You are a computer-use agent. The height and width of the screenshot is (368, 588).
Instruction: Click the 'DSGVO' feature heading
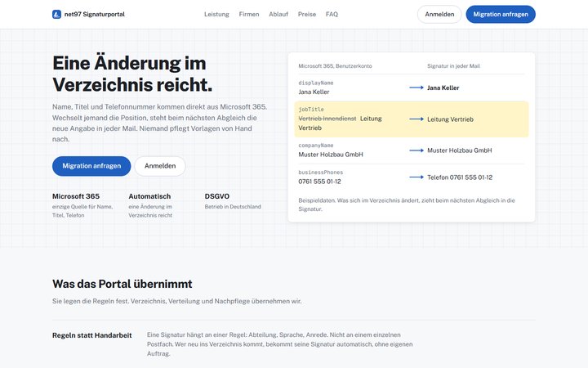click(x=216, y=196)
